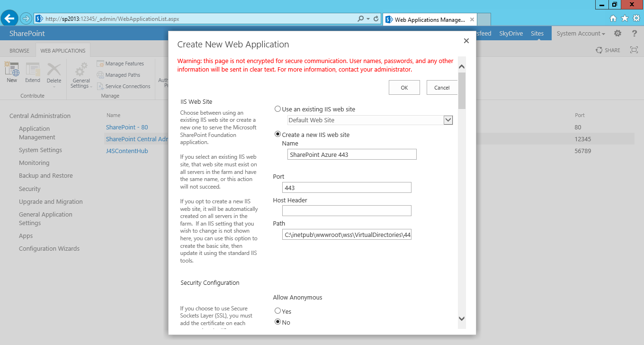Click the Path input field
This screenshot has height=345, width=644.
click(x=347, y=235)
